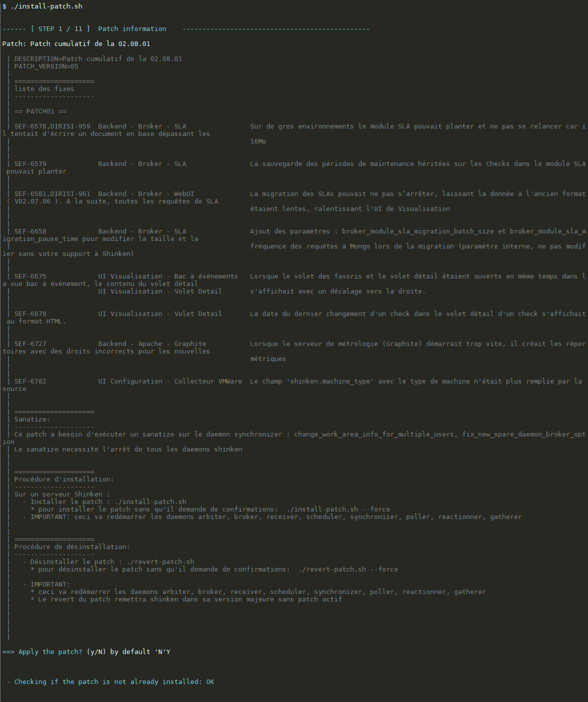Select the SEF-6675 ticket entry

point(30,276)
